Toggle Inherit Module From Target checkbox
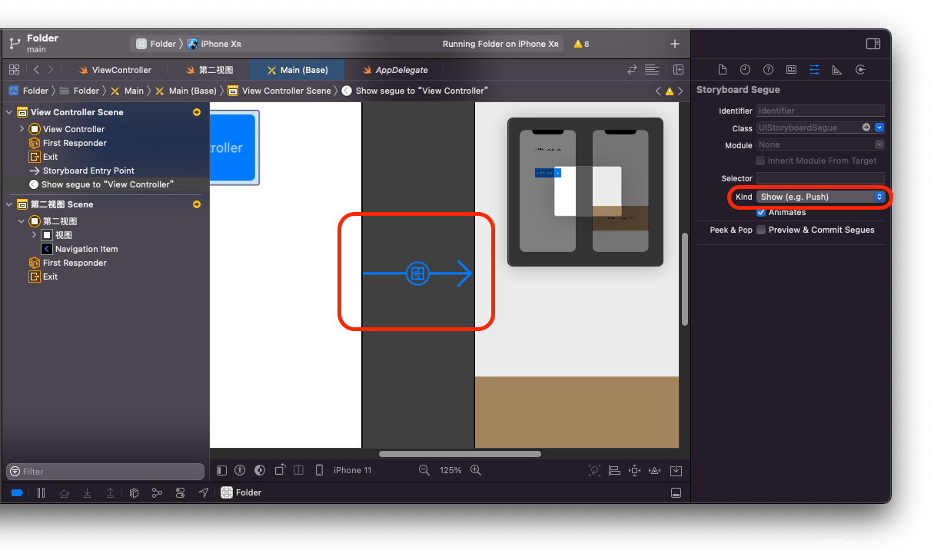Screen dimensions: 934x560 pos(760,161)
